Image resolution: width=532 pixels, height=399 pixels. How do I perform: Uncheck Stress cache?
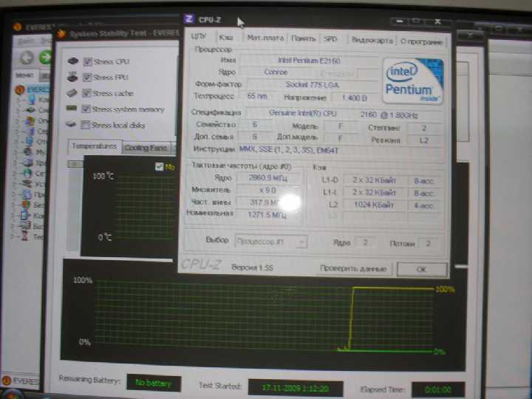(86, 93)
